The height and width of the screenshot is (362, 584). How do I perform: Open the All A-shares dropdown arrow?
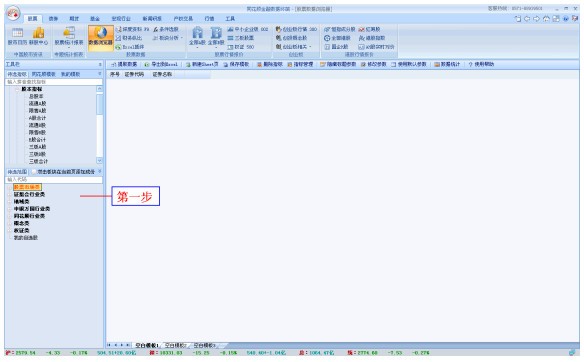(197, 48)
